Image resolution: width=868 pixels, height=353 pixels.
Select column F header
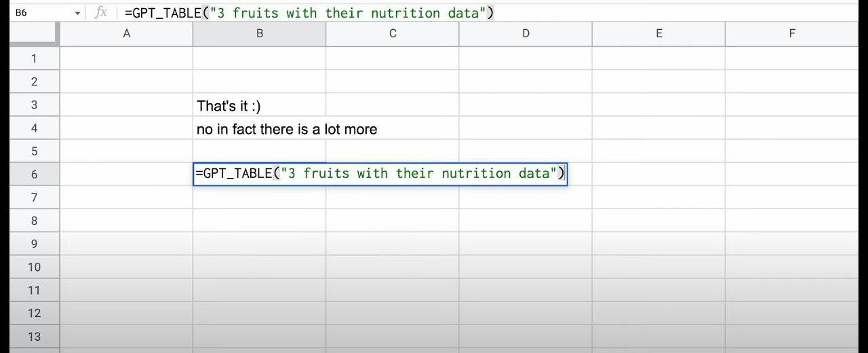click(x=791, y=34)
